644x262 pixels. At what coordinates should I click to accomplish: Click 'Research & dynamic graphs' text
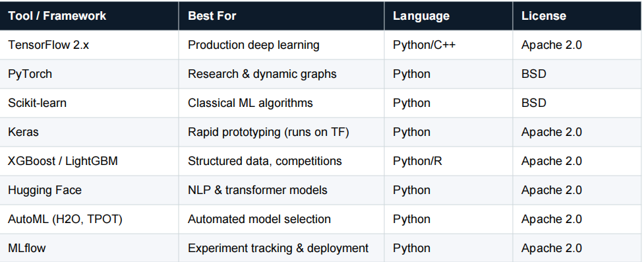pyautogui.click(x=262, y=74)
